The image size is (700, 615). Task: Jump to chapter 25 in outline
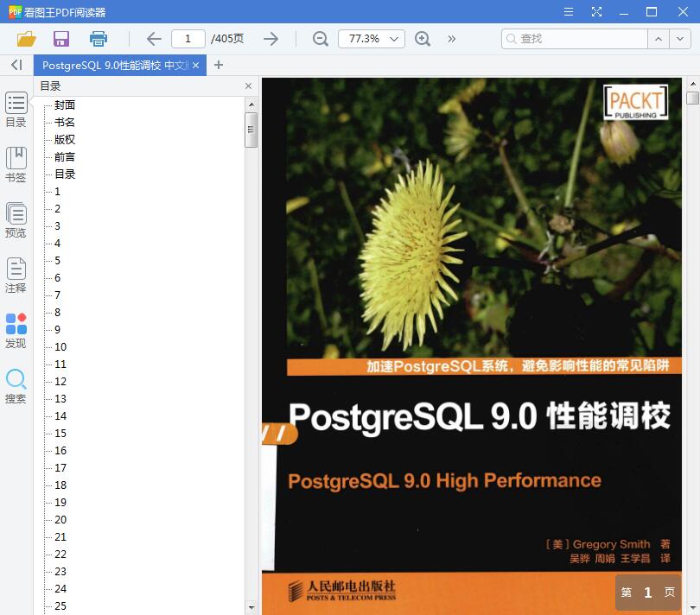(60, 606)
